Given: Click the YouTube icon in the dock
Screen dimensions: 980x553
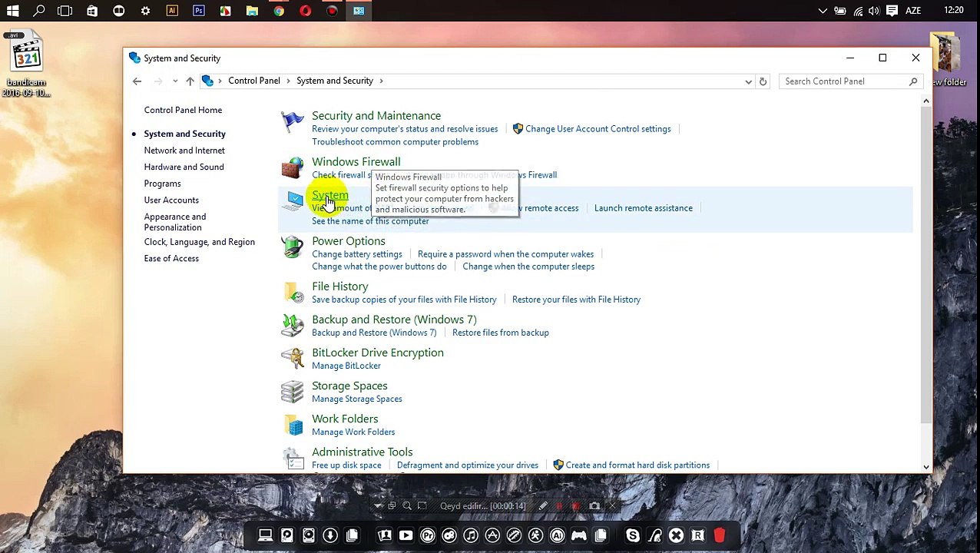Looking at the screenshot, I should click(406, 535).
